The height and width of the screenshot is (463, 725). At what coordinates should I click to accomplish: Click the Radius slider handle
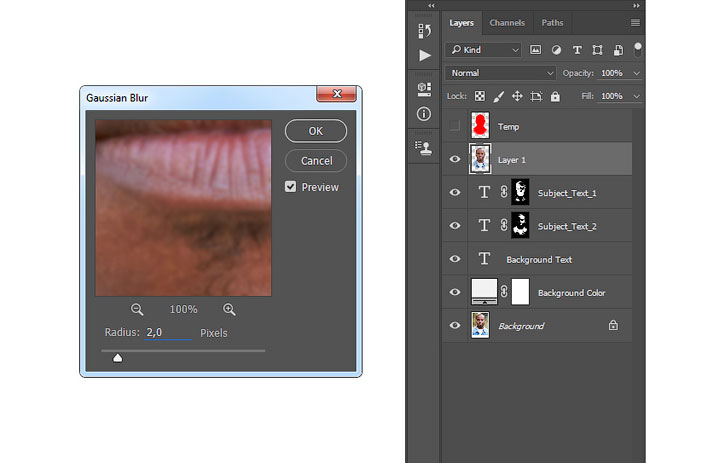point(117,358)
